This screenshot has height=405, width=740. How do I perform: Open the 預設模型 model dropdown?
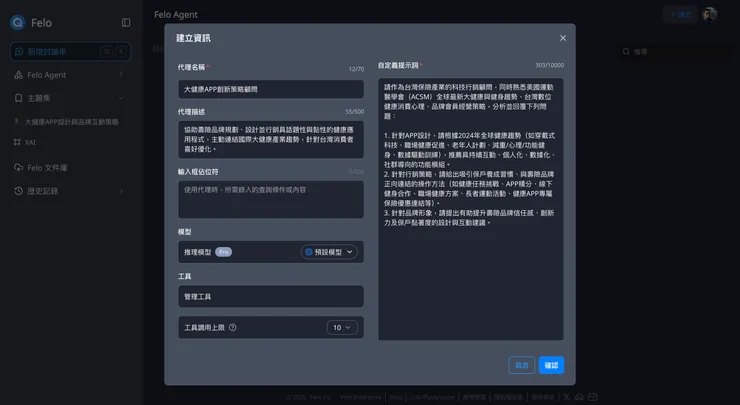329,252
